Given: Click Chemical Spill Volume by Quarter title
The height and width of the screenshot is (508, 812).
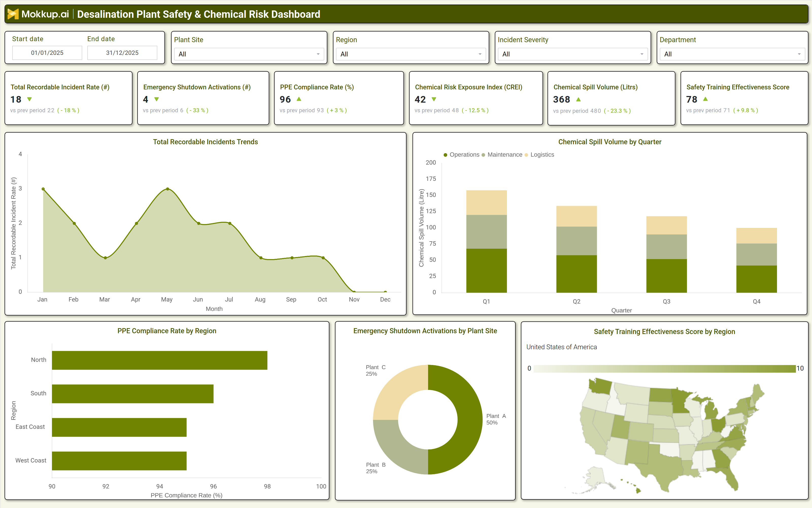Looking at the screenshot, I should tap(610, 142).
